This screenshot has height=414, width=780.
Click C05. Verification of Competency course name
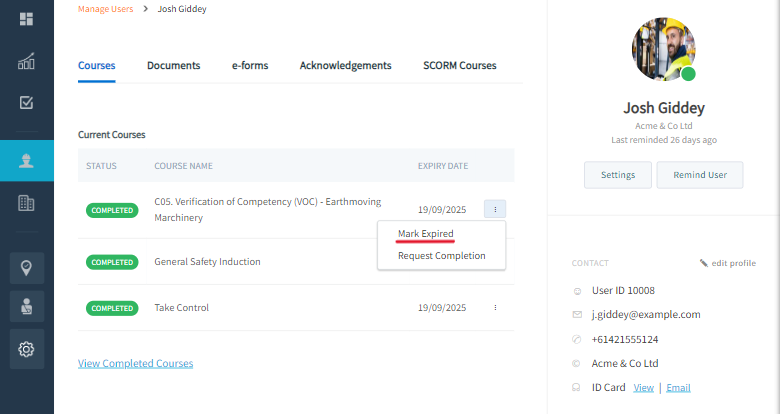(x=268, y=209)
